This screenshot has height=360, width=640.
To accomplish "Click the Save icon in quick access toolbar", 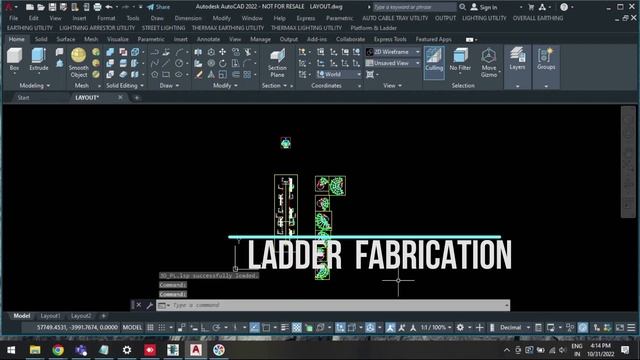I will 52,7.
